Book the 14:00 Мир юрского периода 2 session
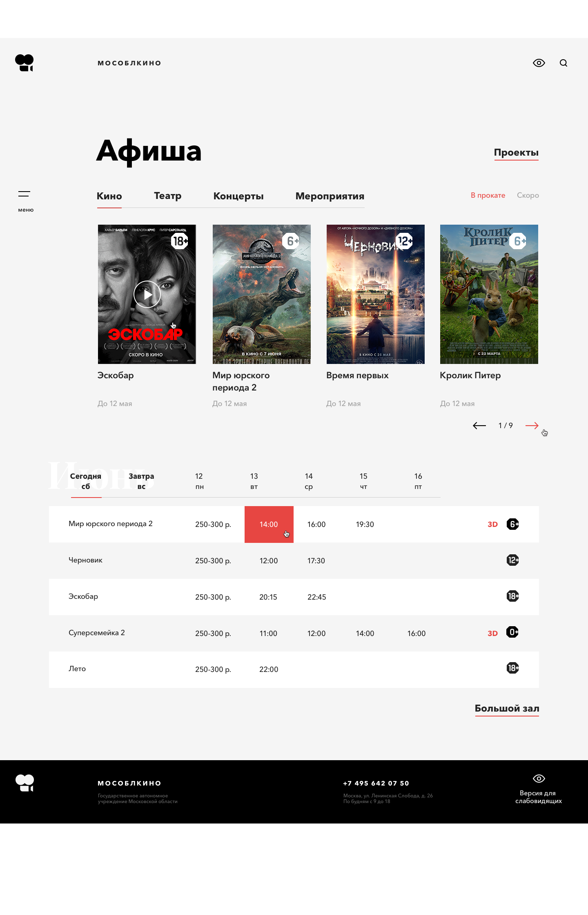588x915 pixels. [269, 524]
